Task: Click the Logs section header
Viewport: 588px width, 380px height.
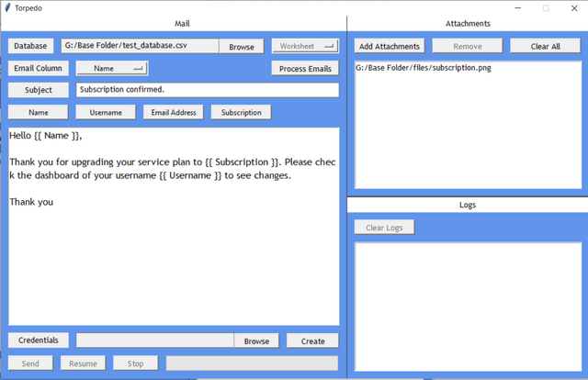Action: (468, 205)
